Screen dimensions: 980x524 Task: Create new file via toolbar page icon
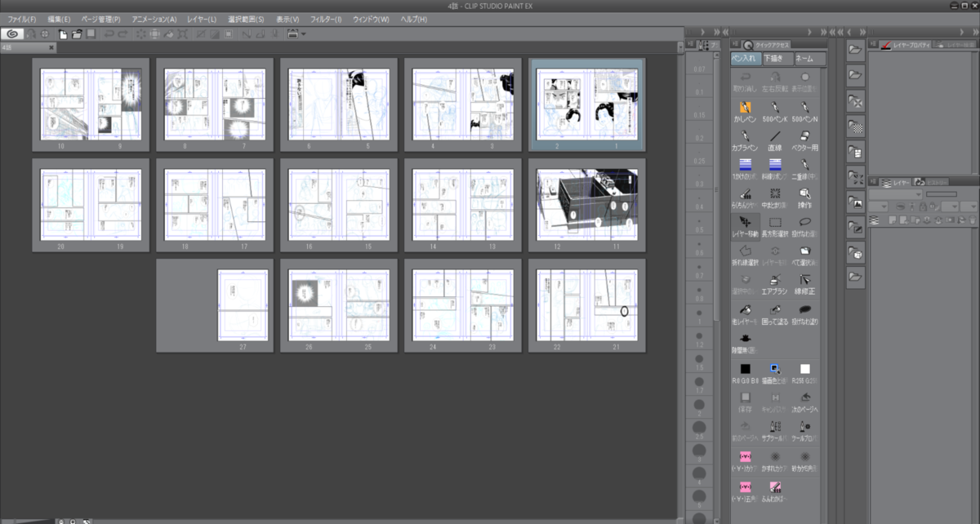[62, 34]
